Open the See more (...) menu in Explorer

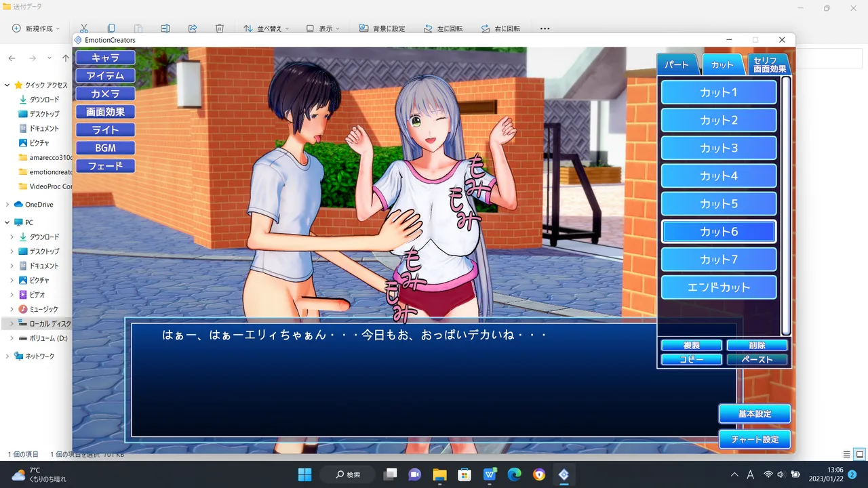(x=545, y=28)
